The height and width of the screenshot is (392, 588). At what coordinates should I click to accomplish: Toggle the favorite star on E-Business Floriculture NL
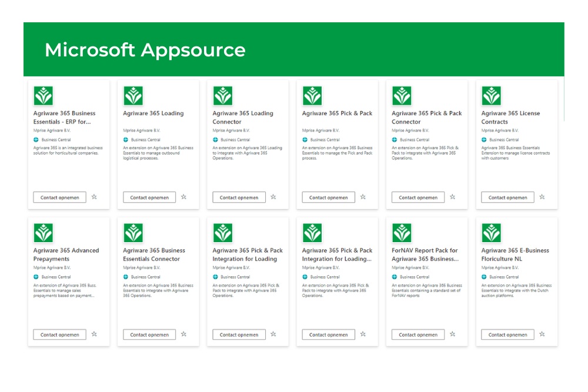[x=542, y=334]
